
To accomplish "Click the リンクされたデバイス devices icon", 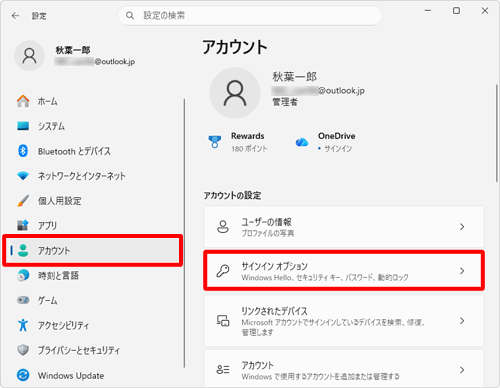I will click(223, 321).
